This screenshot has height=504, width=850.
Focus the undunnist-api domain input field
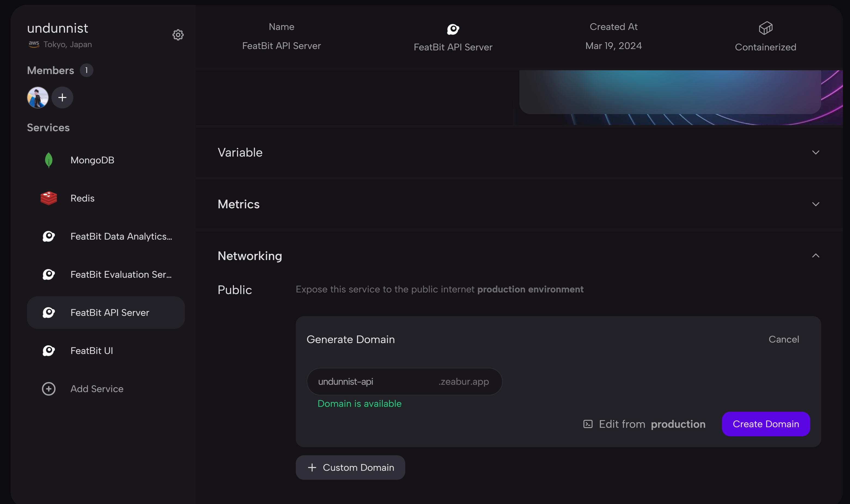tap(404, 381)
